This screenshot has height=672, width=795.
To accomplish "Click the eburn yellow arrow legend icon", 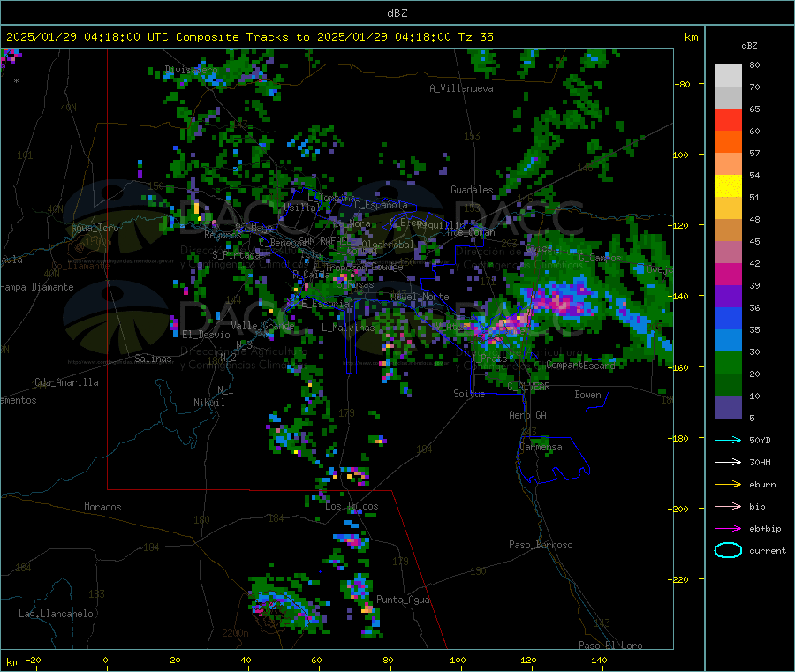I will tap(728, 485).
